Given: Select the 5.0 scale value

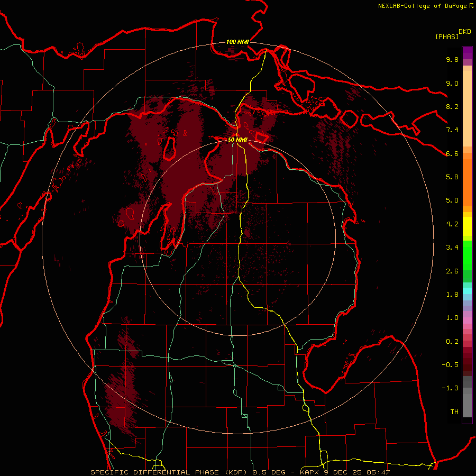Looking at the screenshot, I should (x=452, y=200).
